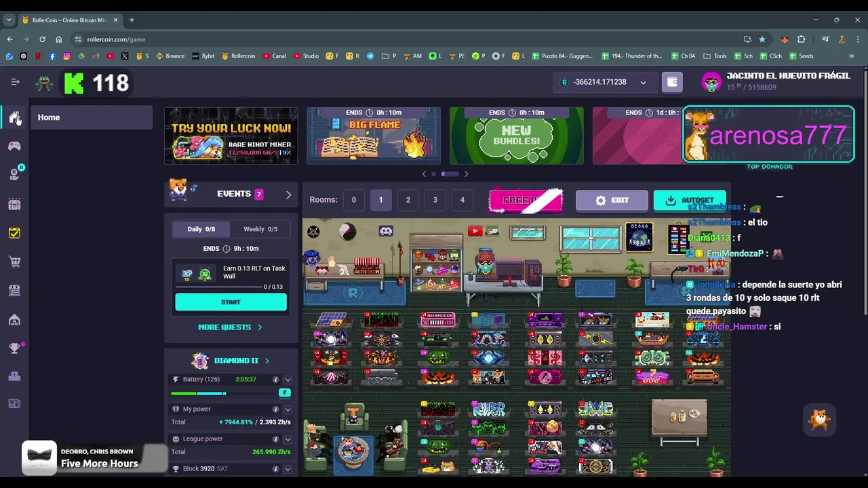
Task: Click the Five More Hours song widget
Action: (94, 458)
